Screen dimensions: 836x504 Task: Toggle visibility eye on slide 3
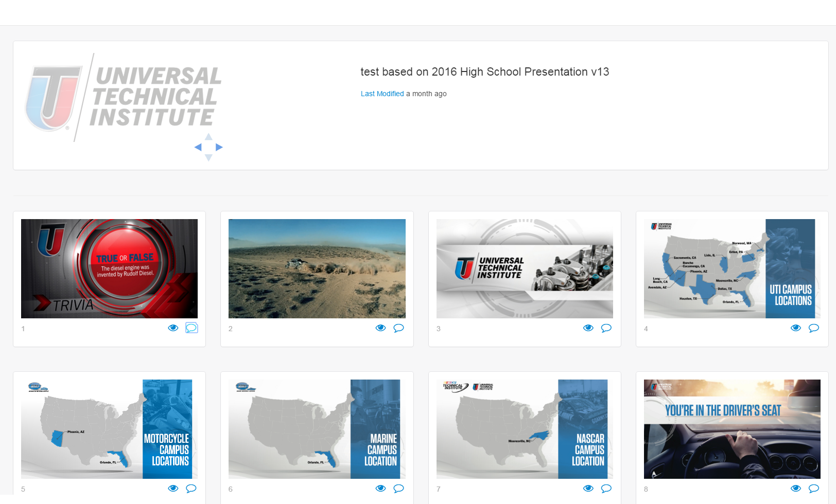click(x=588, y=328)
